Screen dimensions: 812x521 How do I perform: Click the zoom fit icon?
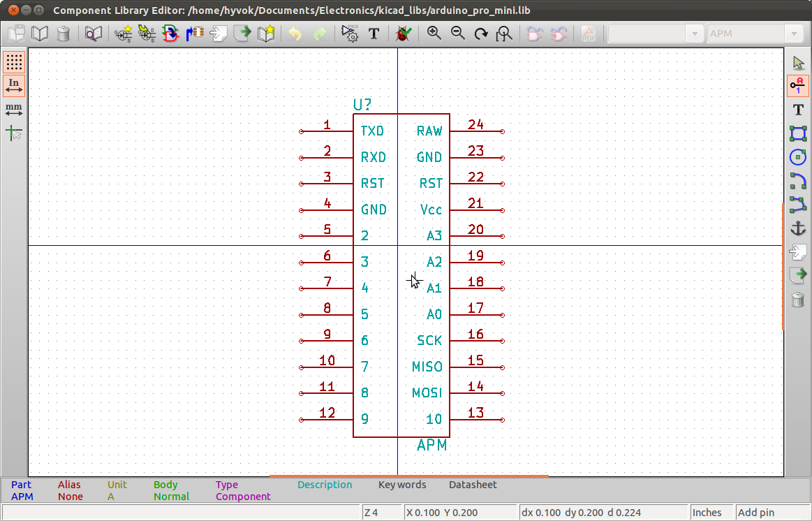click(x=504, y=34)
